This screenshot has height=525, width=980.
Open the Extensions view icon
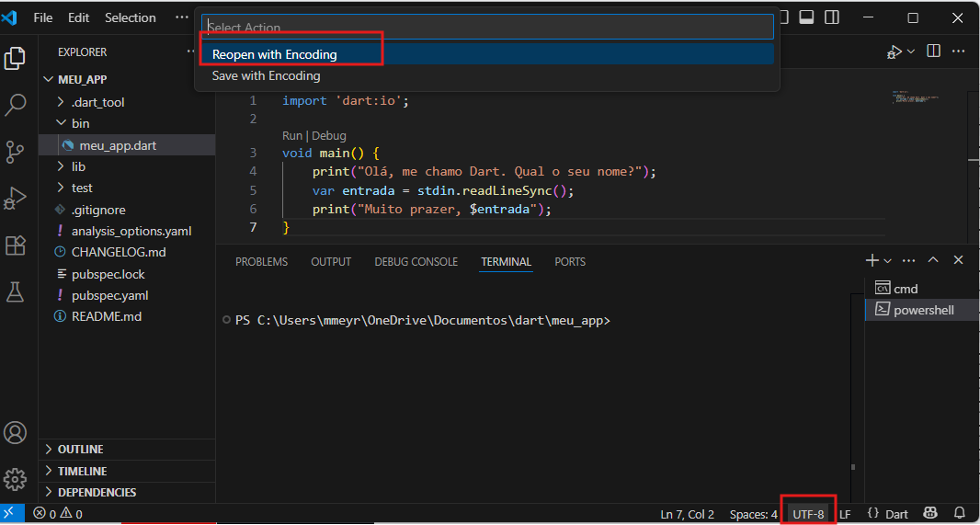pos(15,245)
